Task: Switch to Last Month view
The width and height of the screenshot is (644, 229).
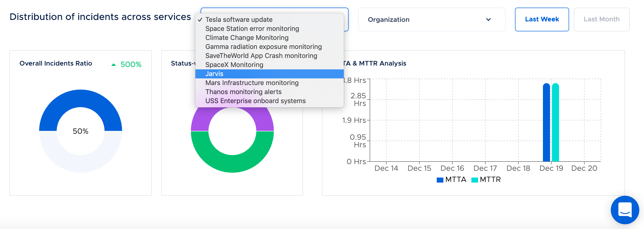Action: [602, 19]
